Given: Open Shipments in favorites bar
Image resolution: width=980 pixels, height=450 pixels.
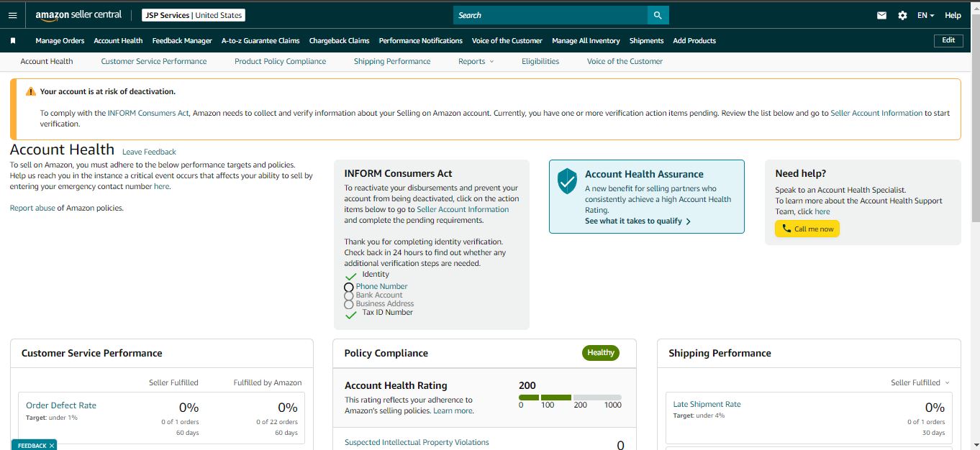Looking at the screenshot, I should [x=646, y=41].
